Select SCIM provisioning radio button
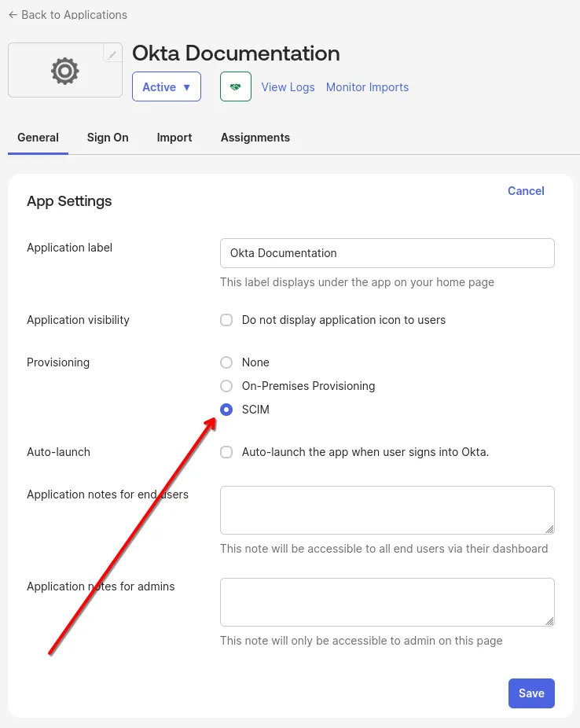 click(226, 410)
